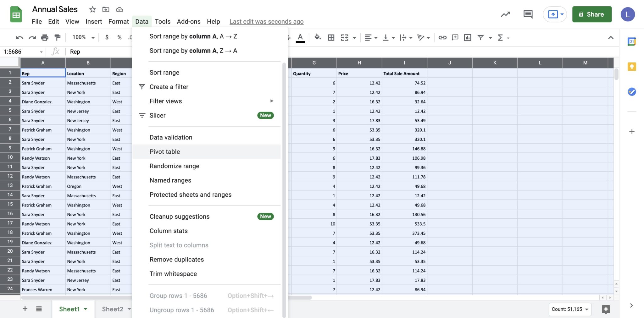Click the Add sheet plus button
Viewport: 644px width, 318px height.
pyautogui.click(x=25, y=309)
